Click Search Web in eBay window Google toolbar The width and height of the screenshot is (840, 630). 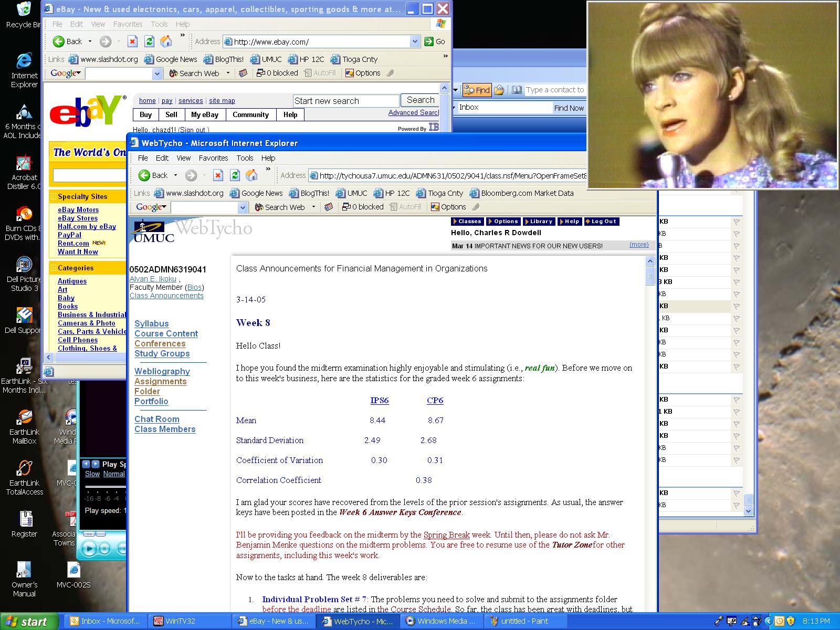click(x=194, y=73)
